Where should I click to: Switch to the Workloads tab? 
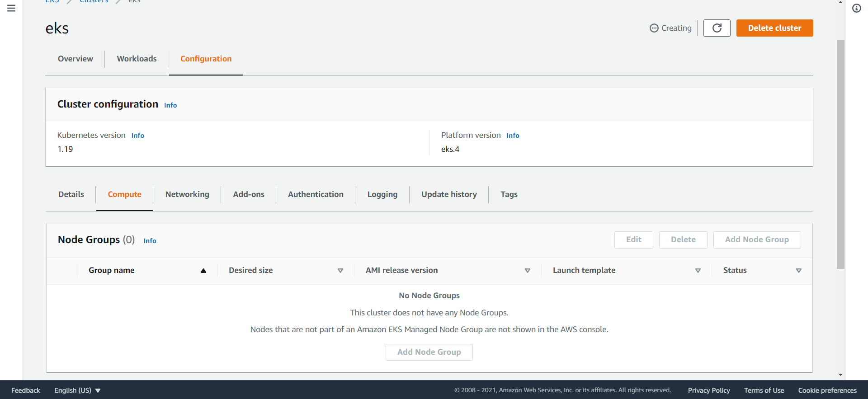[137, 59]
